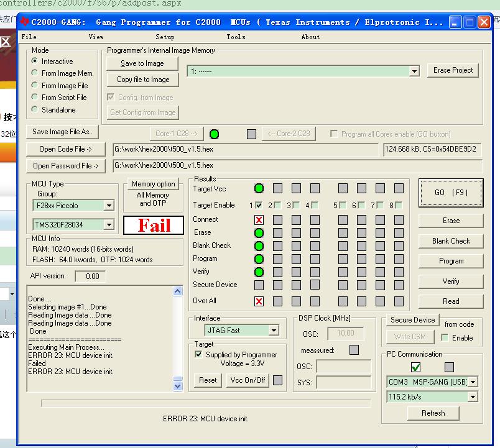Click the gray measured DSP clock indicator

click(x=354, y=350)
